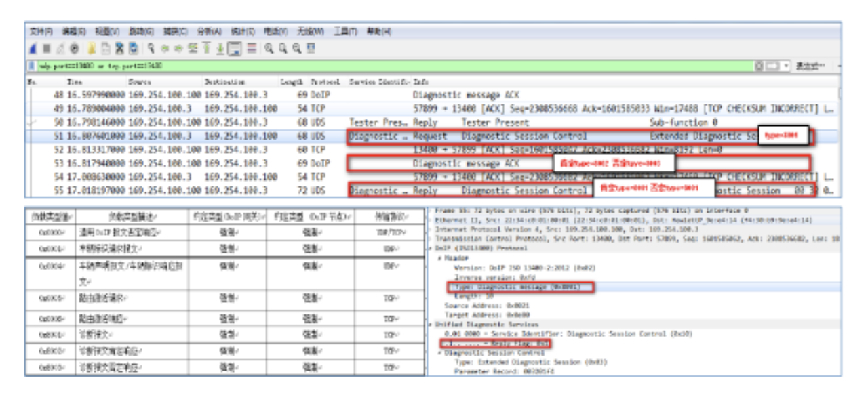Sort by the Protocol column header

325,81
